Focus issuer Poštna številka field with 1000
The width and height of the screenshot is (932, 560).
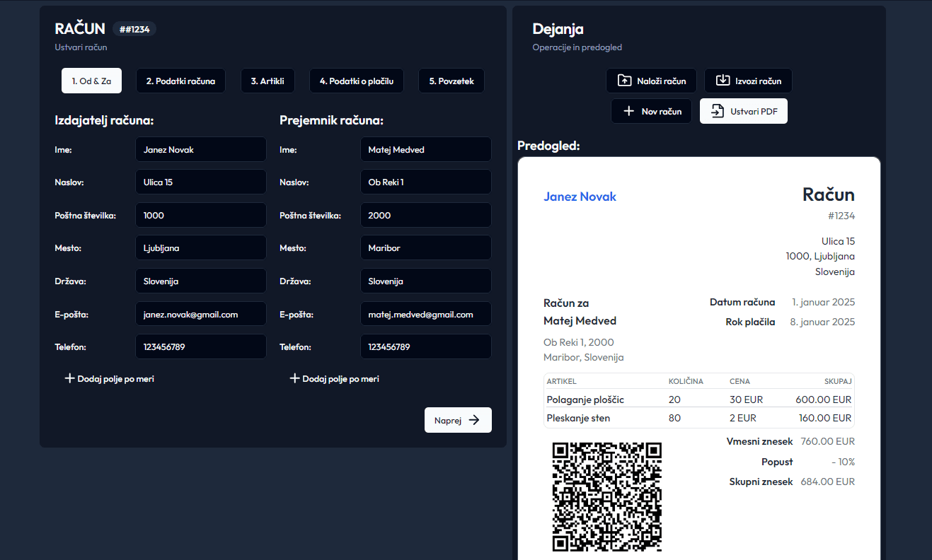pos(200,216)
